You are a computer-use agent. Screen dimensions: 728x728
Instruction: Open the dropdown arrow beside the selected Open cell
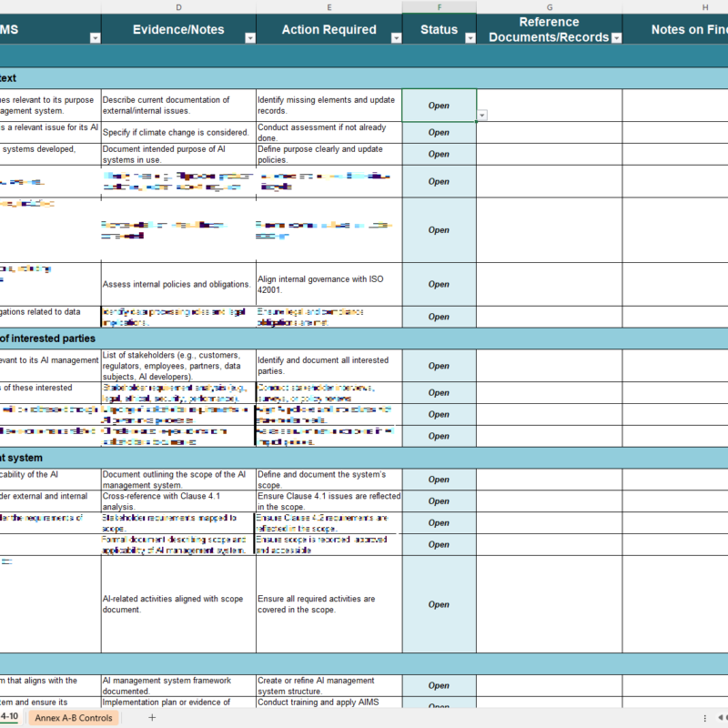click(481, 116)
